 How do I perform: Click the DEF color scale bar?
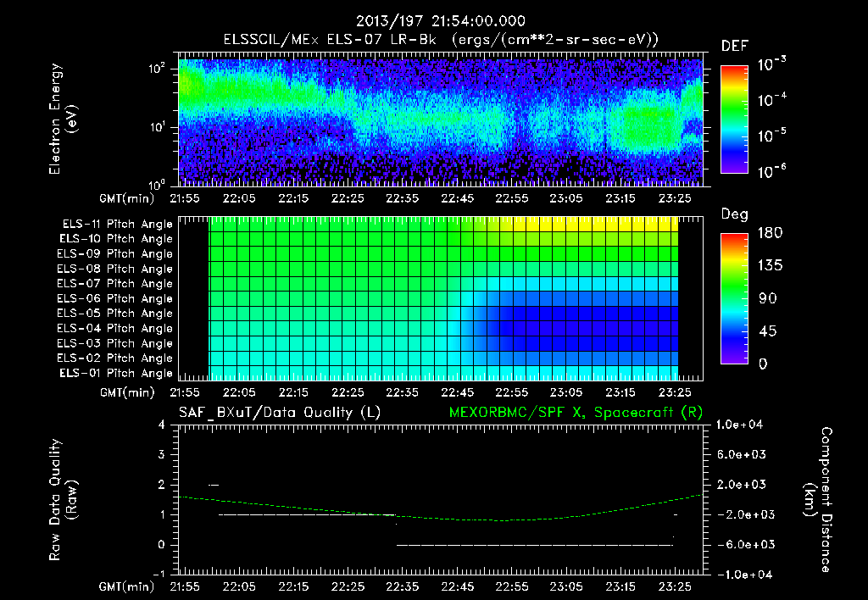click(x=734, y=119)
